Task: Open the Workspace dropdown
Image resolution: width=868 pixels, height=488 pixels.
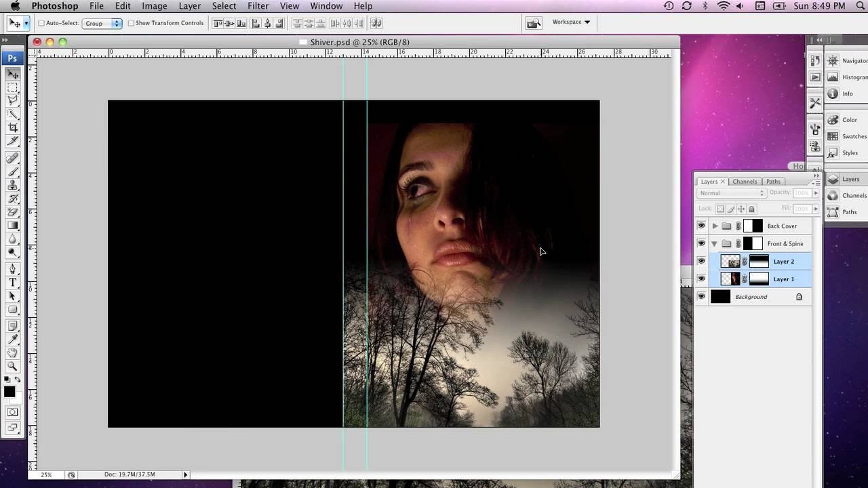Action: point(570,22)
